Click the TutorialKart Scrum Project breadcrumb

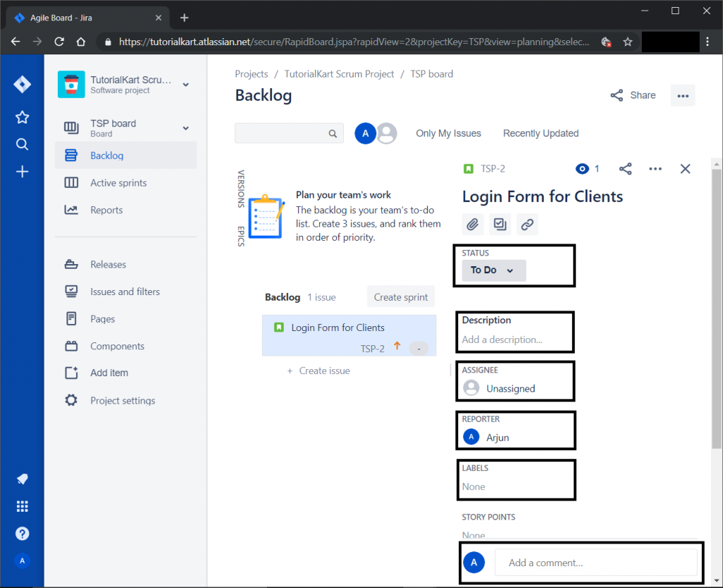tap(339, 74)
